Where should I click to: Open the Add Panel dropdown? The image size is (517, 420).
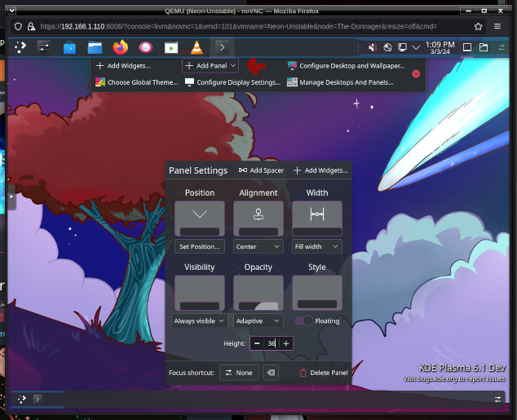tap(210, 65)
